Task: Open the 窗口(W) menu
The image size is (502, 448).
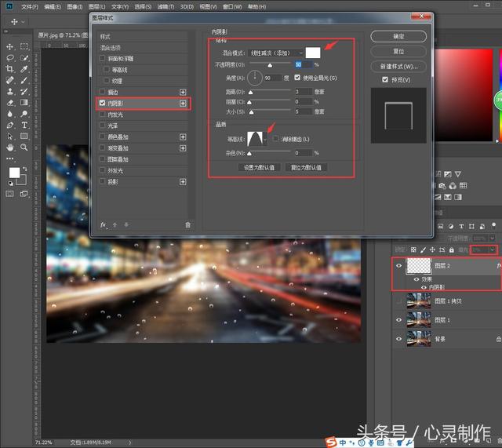Action: (232, 6)
